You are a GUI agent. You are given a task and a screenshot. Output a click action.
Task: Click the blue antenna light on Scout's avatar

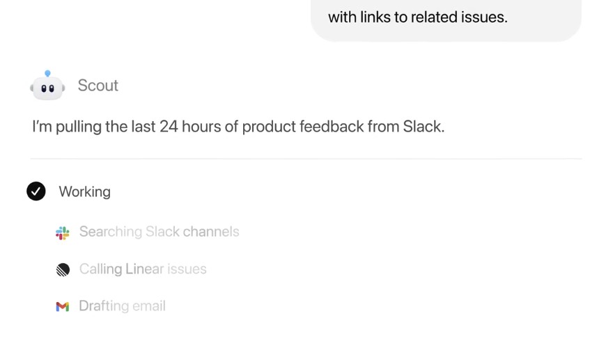(x=47, y=73)
